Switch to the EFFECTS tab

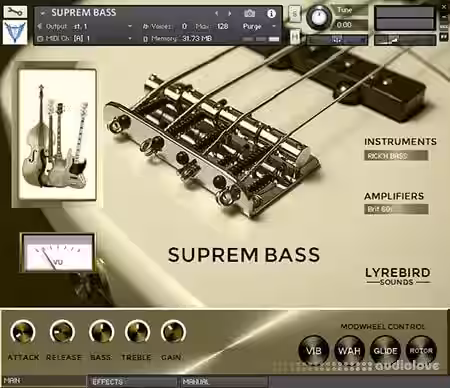[x=132, y=381]
